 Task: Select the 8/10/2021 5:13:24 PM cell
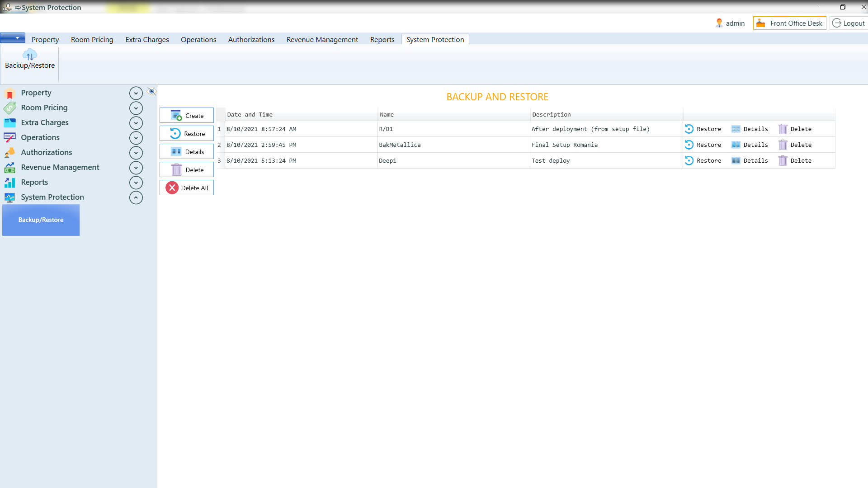point(301,160)
